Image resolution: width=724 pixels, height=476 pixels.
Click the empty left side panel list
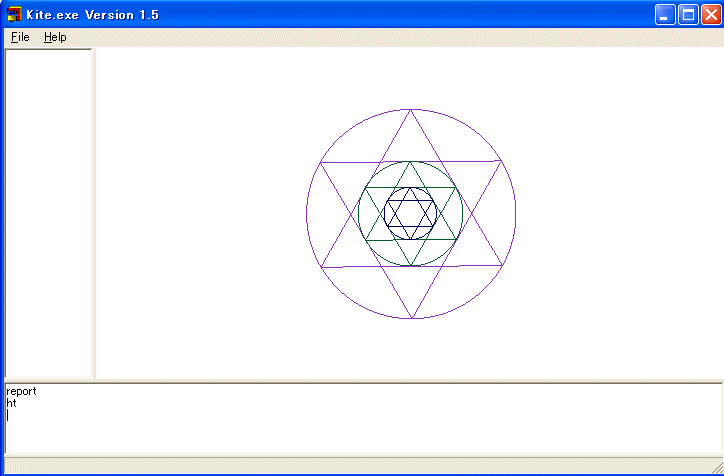coord(48,213)
